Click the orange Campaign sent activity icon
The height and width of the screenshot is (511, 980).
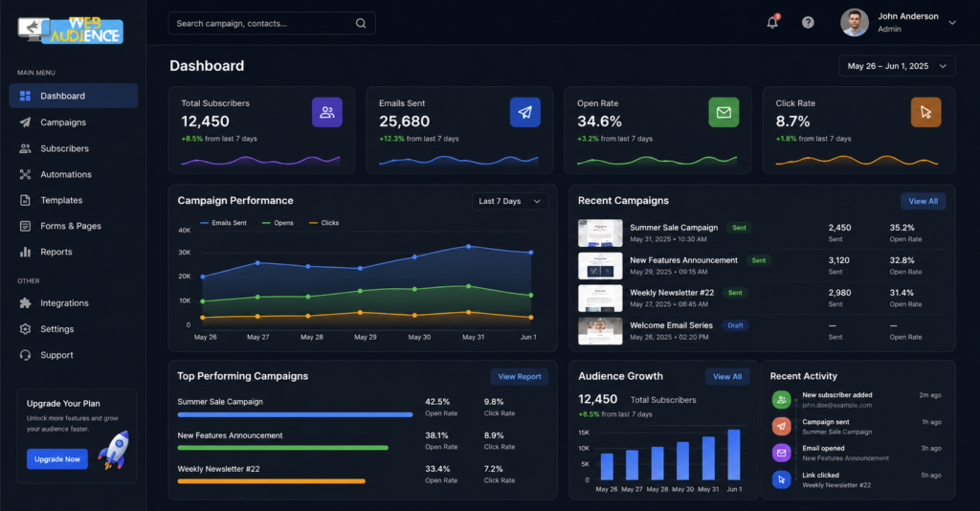pos(781,426)
